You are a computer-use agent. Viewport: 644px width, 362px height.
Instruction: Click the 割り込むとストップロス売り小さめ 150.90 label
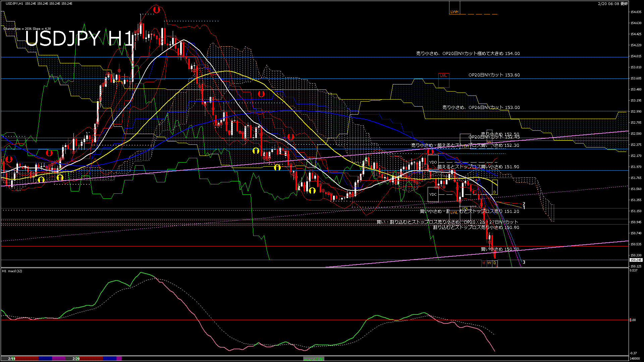[476, 227]
